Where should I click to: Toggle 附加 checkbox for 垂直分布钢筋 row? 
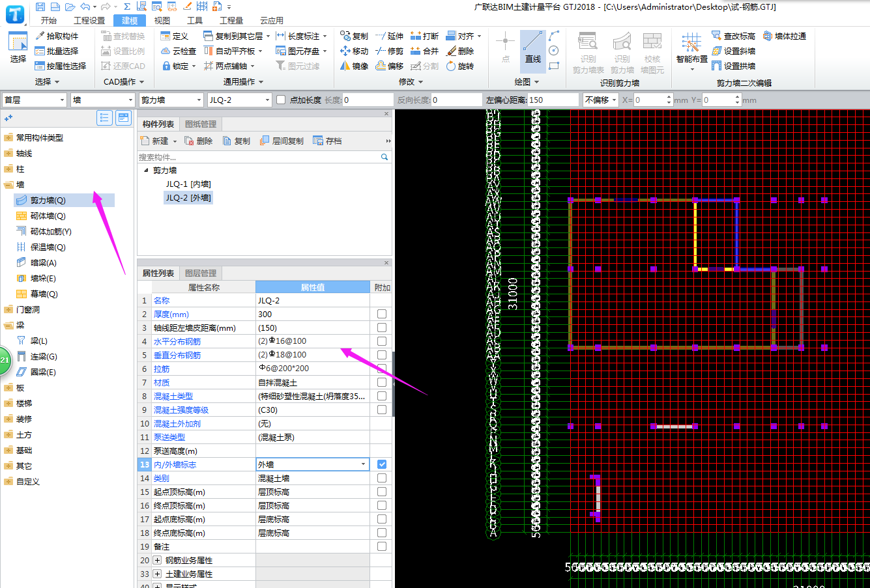[382, 355]
